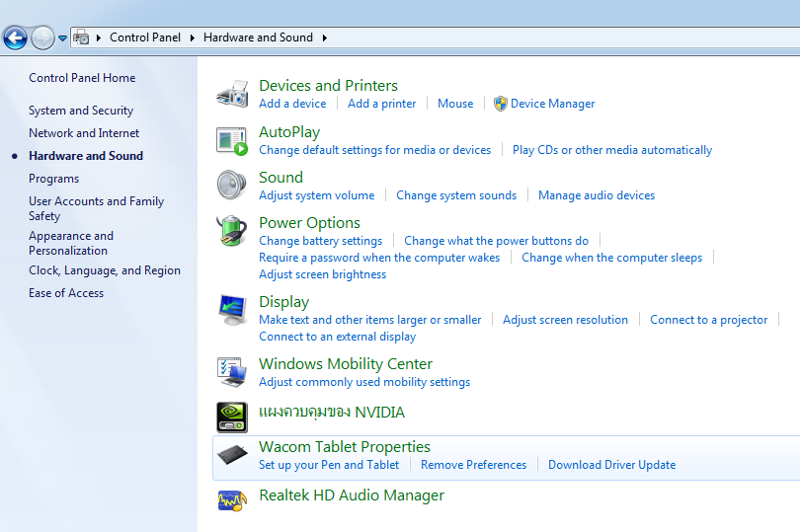Viewport: 800px width, 532px height.
Task: Change default settings for media or devices
Action: (x=374, y=150)
